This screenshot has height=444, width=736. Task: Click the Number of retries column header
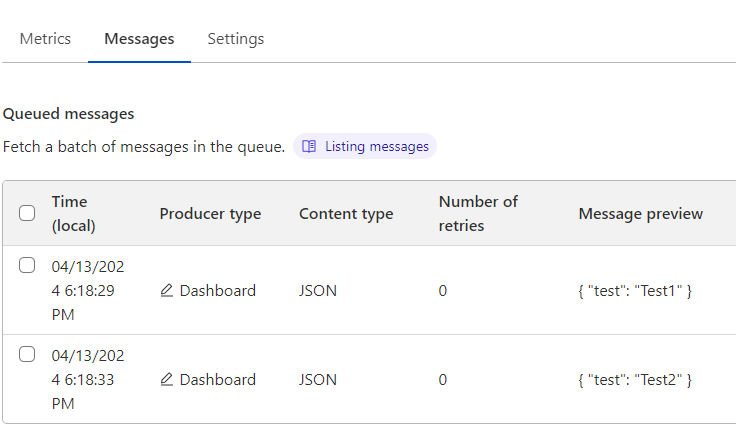[478, 214]
